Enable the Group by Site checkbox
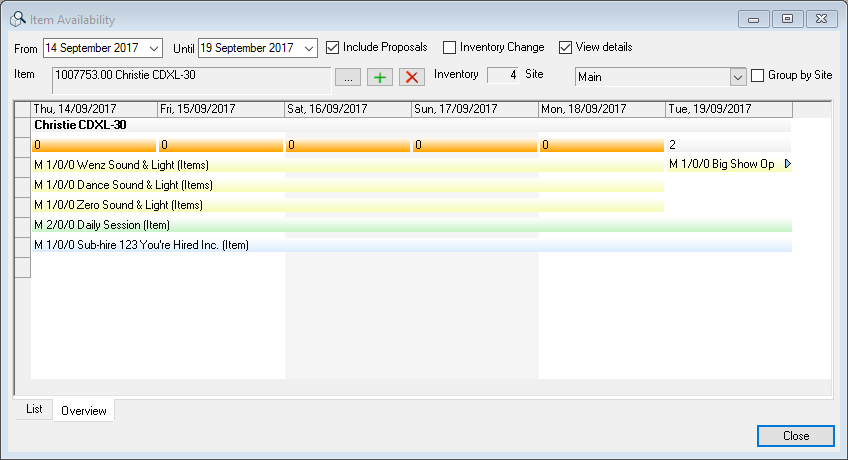 coord(758,75)
